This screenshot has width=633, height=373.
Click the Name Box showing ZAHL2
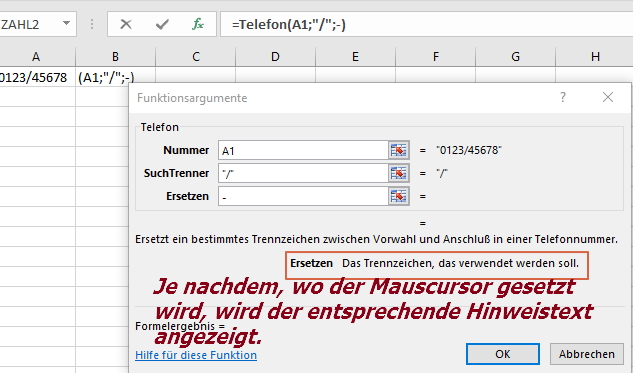pos(30,24)
